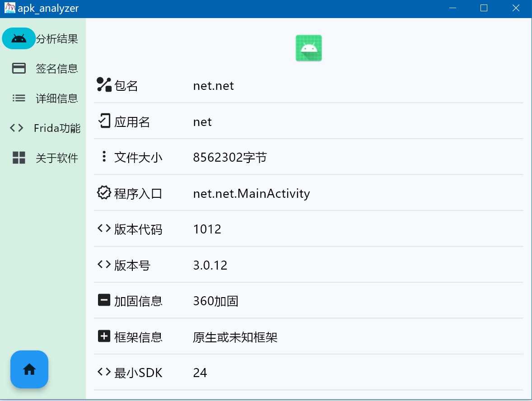The image size is (532, 401).
Task: Click the 8562302字节 file size value
Action: coord(230,157)
